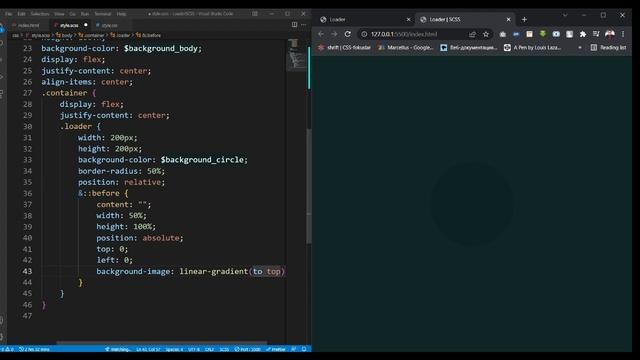Screen dimensions: 640x360
Task: Click the unsaved dot on style.scss tab
Action: coord(86,25)
